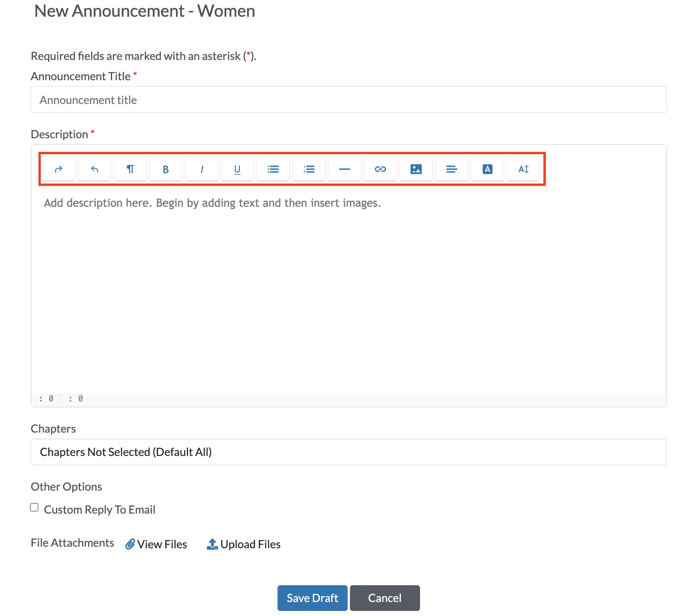Viewport: 696px width, 616px height.
Task: Open the Chapters selection dropdown
Action: [x=349, y=452]
